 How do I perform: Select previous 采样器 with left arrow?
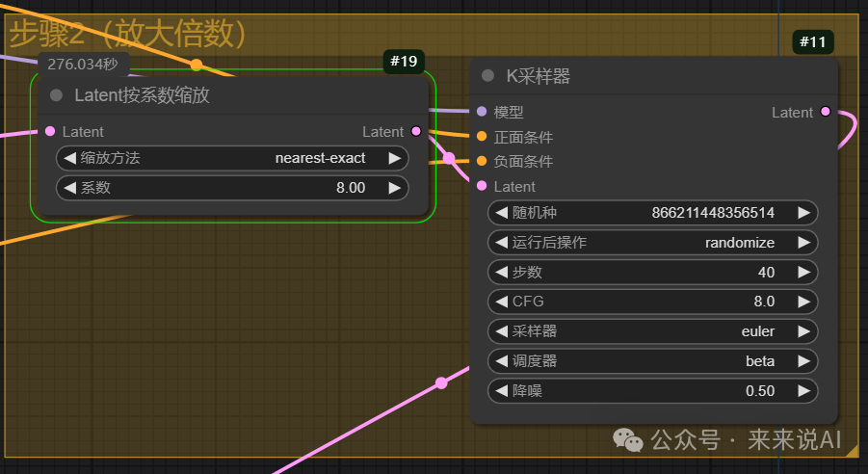click(x=502, y=331)
